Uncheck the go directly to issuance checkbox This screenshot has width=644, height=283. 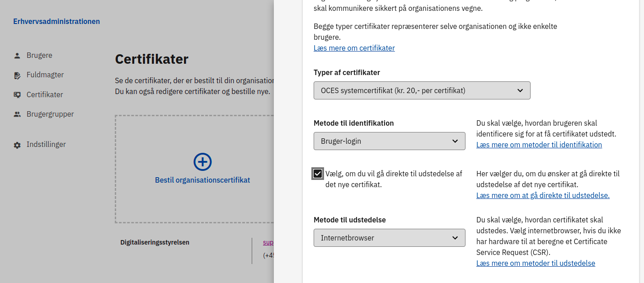318,174
